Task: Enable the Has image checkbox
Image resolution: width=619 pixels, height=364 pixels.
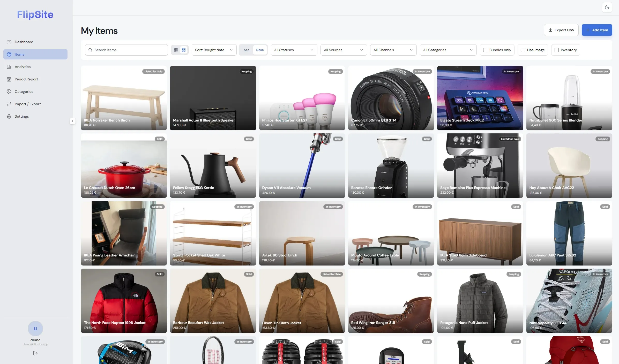Action: [x=523, y=50]
